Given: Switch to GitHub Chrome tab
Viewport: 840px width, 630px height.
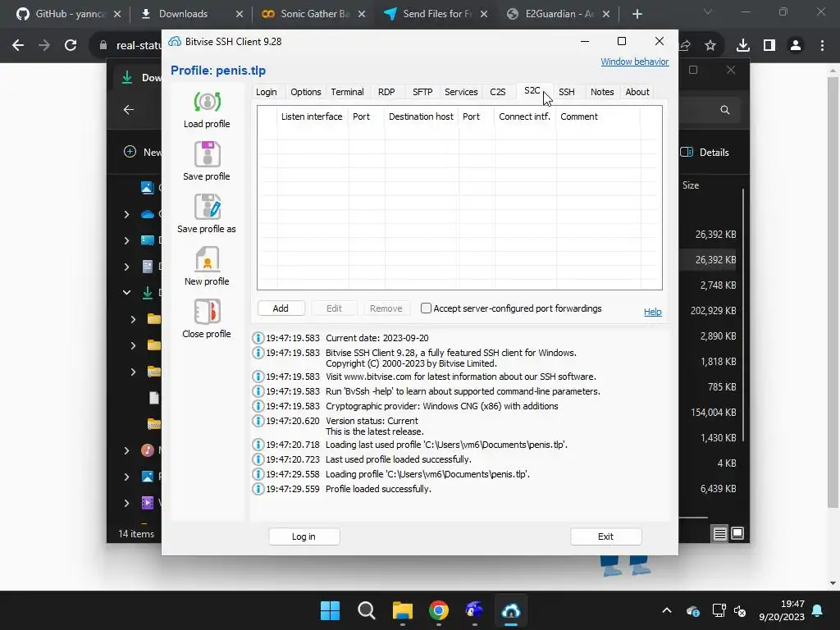Looking at the screenshot, I should pos(68,14).
